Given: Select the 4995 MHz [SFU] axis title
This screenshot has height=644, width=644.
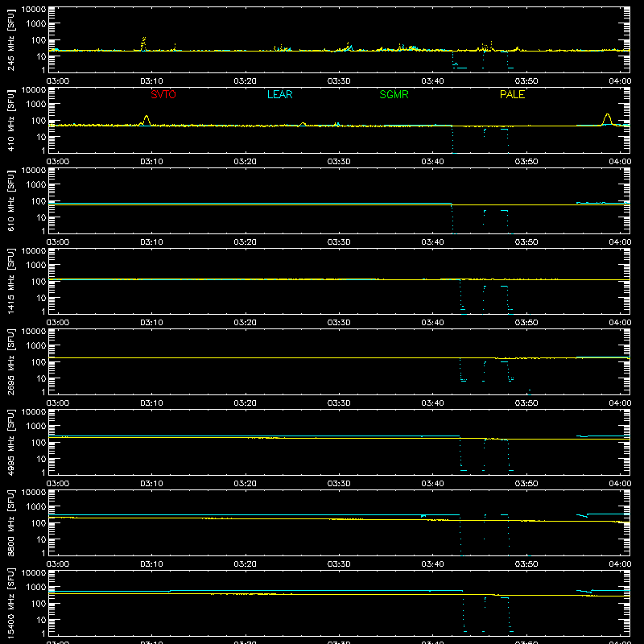Looking at the screenshot, I should [x=10, y=442].
